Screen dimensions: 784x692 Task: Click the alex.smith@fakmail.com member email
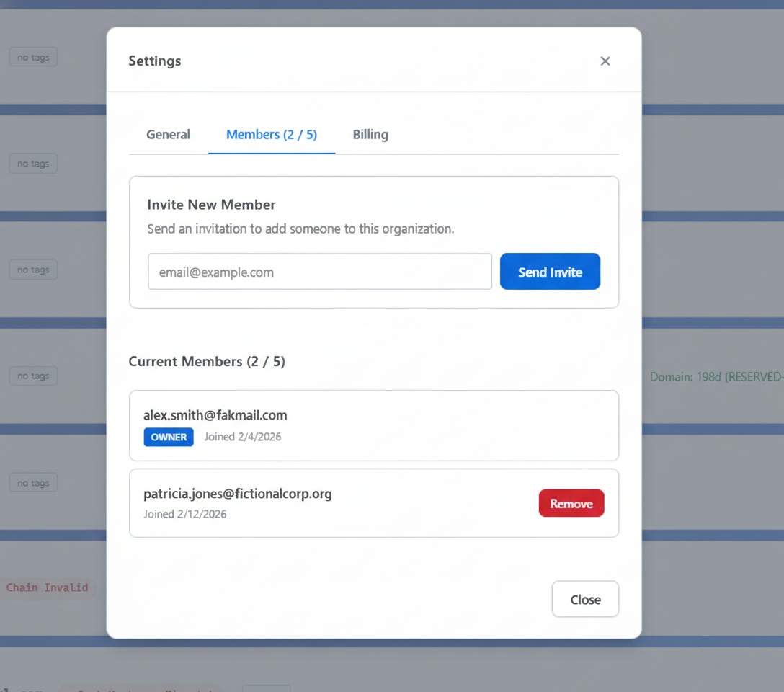coord(215,415)
